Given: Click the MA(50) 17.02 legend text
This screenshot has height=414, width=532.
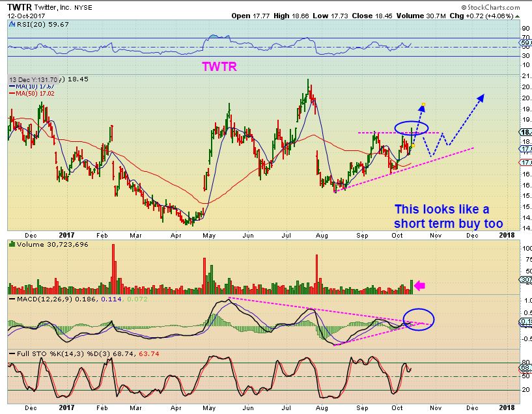Looking at the screenshot, I should pyautogui.click(x=35, y=94).
